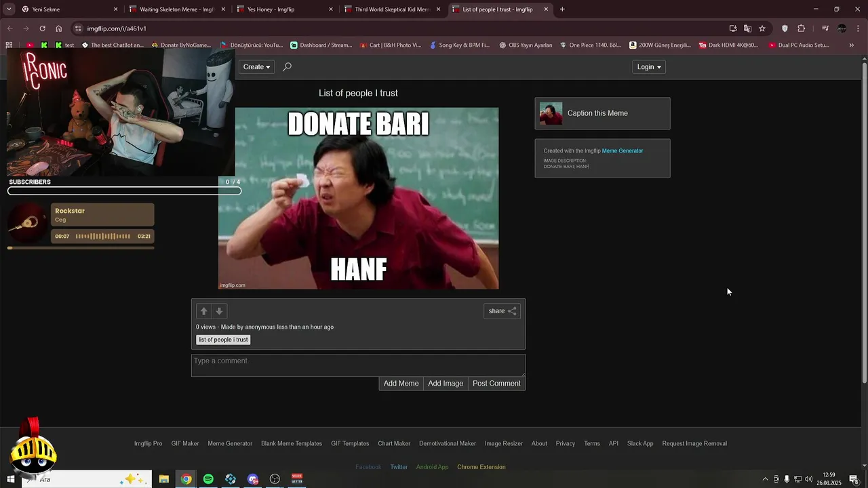Downvote the meme with the down arrow
This screenshot has height=488, width=868.
click(219, 311)
